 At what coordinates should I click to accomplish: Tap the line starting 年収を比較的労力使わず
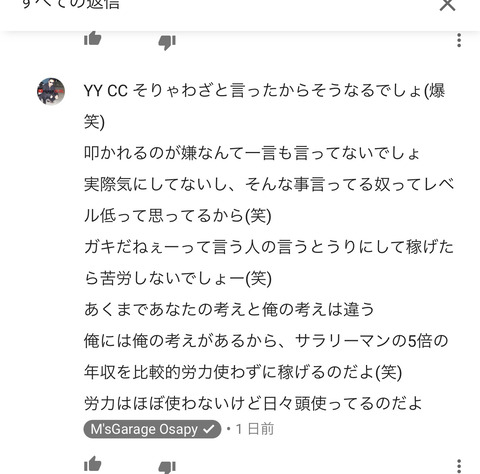click(x=243, y=372)
